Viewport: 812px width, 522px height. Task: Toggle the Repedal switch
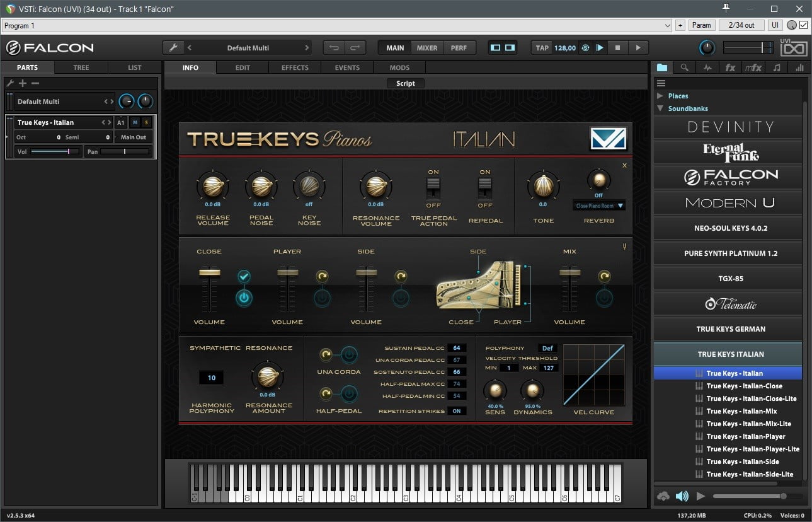click(x=485, y=188)
